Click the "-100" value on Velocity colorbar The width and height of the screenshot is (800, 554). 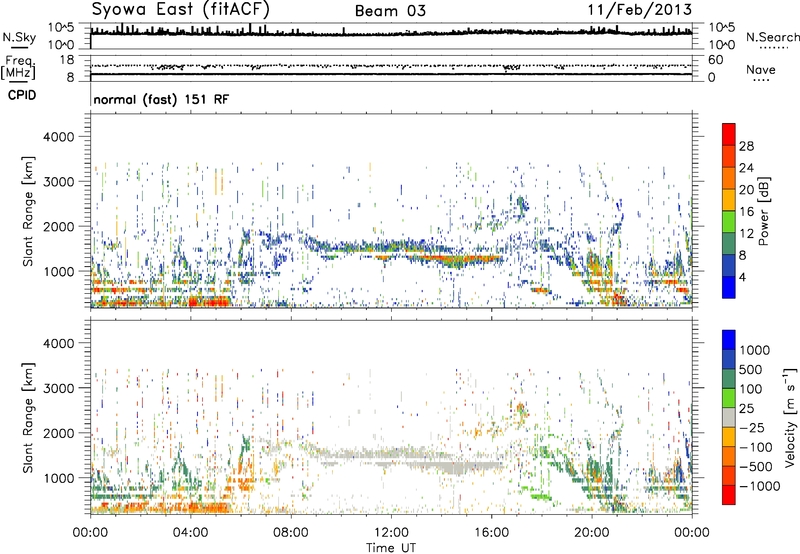pyautogui.click(x=756, y=447)
